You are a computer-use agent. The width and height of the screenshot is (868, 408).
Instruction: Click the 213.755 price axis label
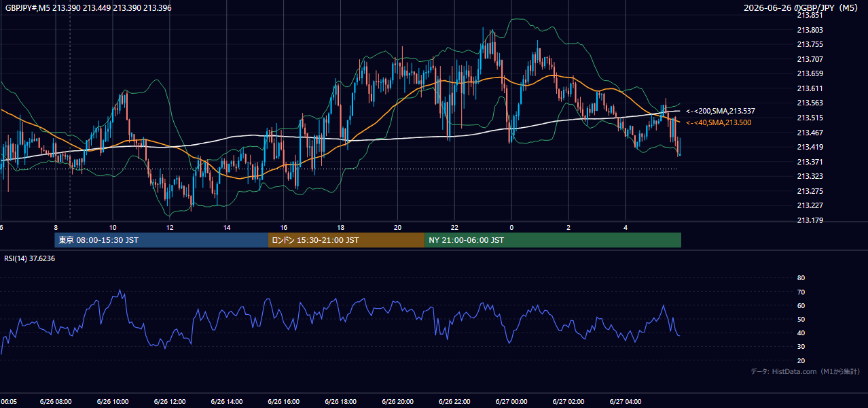(810, 45)
